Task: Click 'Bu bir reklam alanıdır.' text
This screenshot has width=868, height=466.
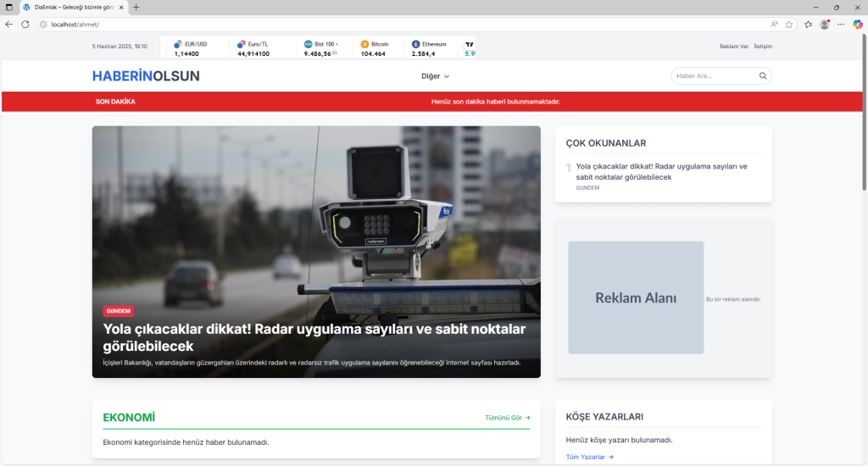Action: [733, 299]
